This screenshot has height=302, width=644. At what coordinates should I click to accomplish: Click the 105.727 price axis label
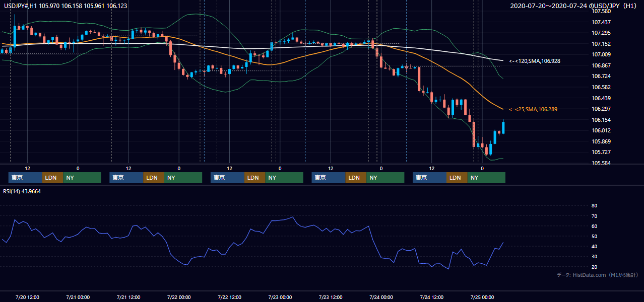click(601, 152)
